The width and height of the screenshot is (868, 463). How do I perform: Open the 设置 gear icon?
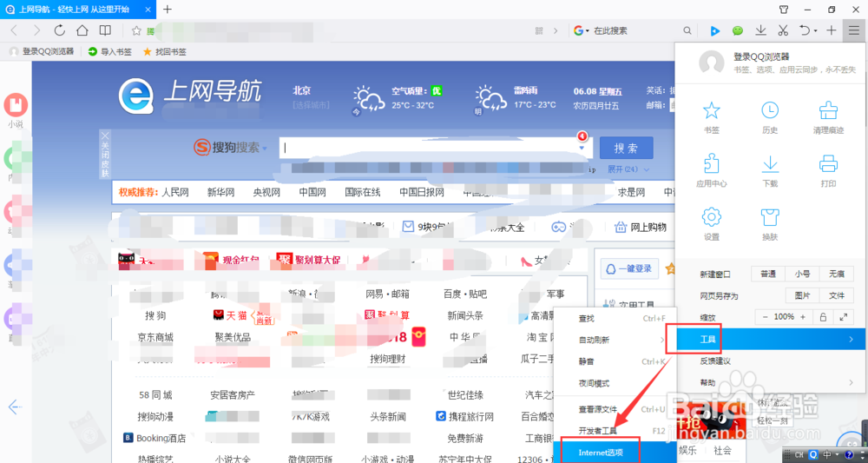[x=712, y=217]
